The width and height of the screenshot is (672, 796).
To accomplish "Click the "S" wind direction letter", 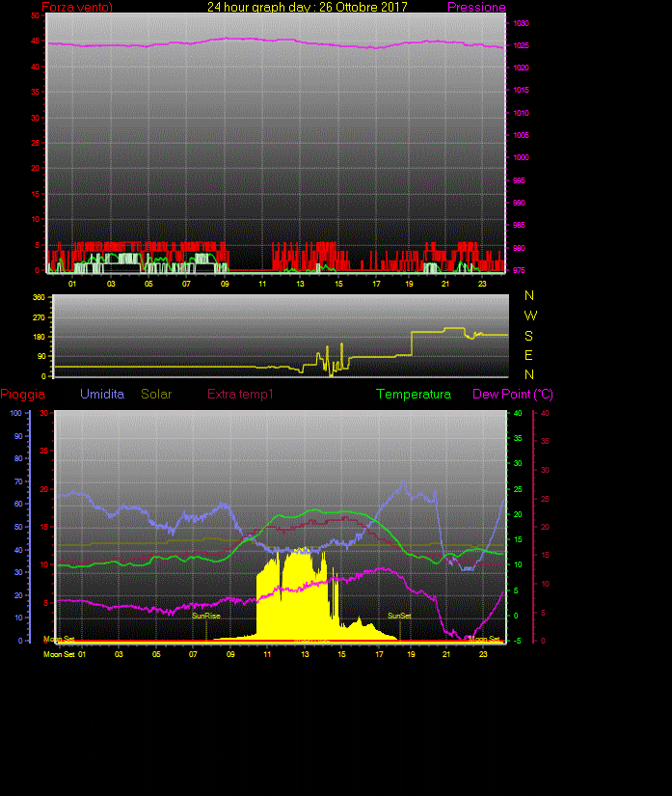I will (x=528, y=336).
